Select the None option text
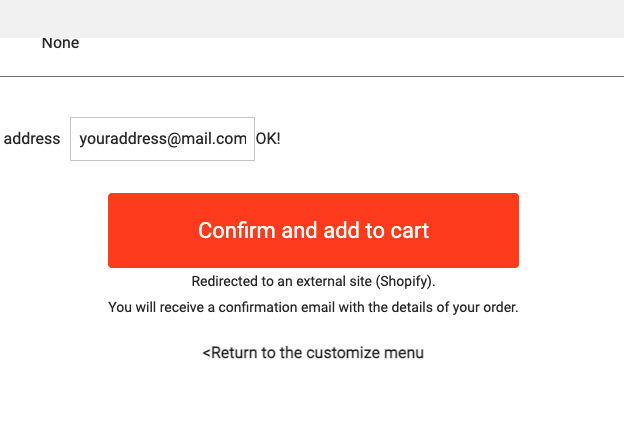This screenshot has height=441, width=624. point(60,43)
